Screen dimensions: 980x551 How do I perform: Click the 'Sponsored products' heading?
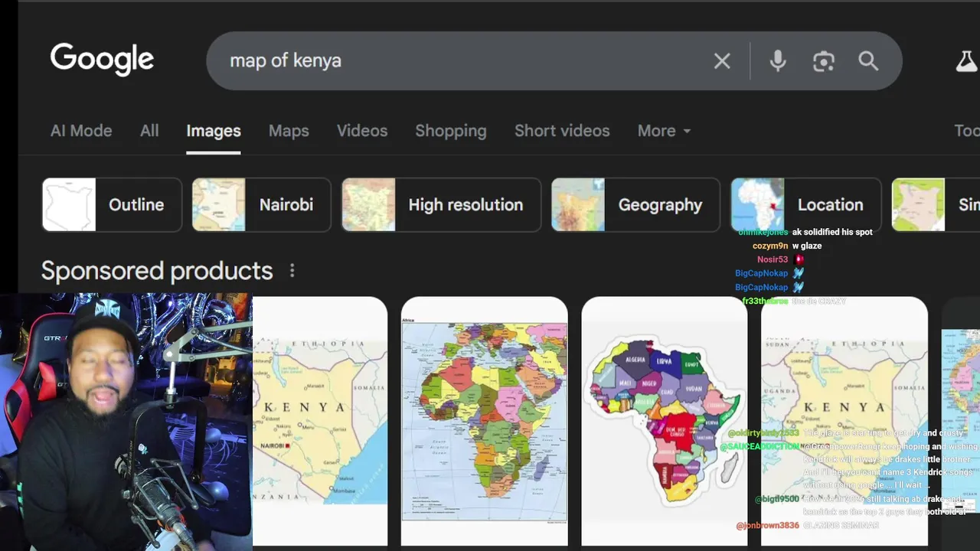pyautogui.click(x=157, y=271)
